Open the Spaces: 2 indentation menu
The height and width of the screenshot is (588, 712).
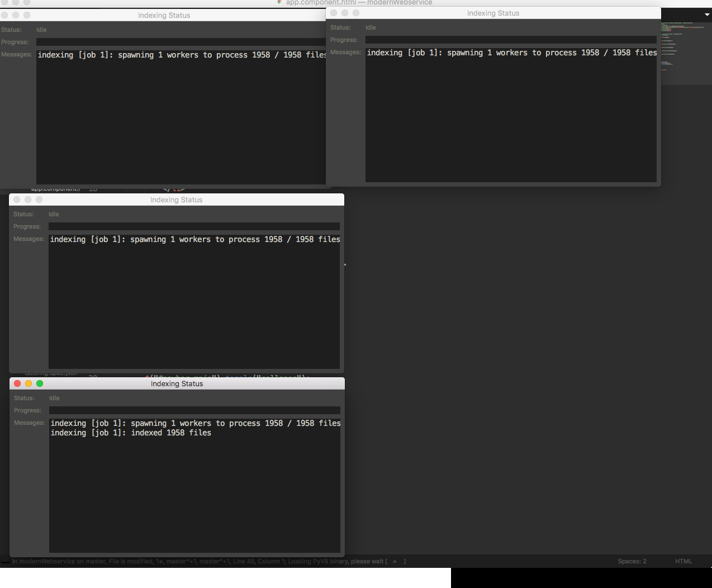(x=632, y=561)
